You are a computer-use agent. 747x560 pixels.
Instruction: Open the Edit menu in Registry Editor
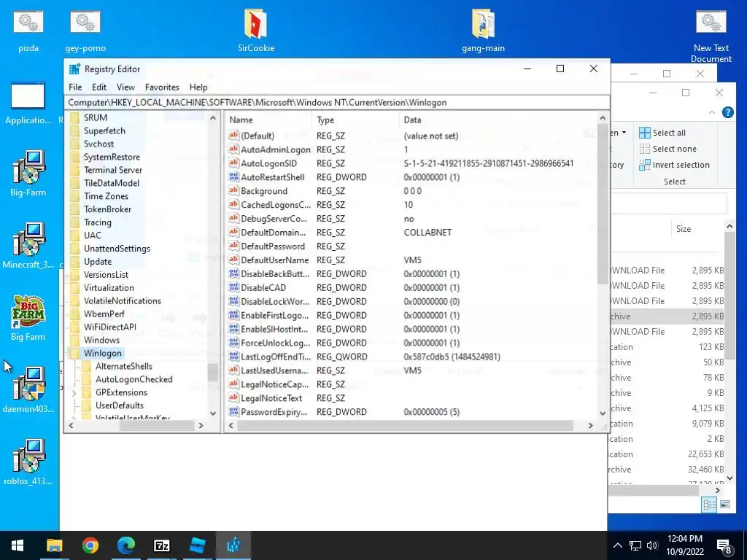pyautogui.click(x=99, y=87)
